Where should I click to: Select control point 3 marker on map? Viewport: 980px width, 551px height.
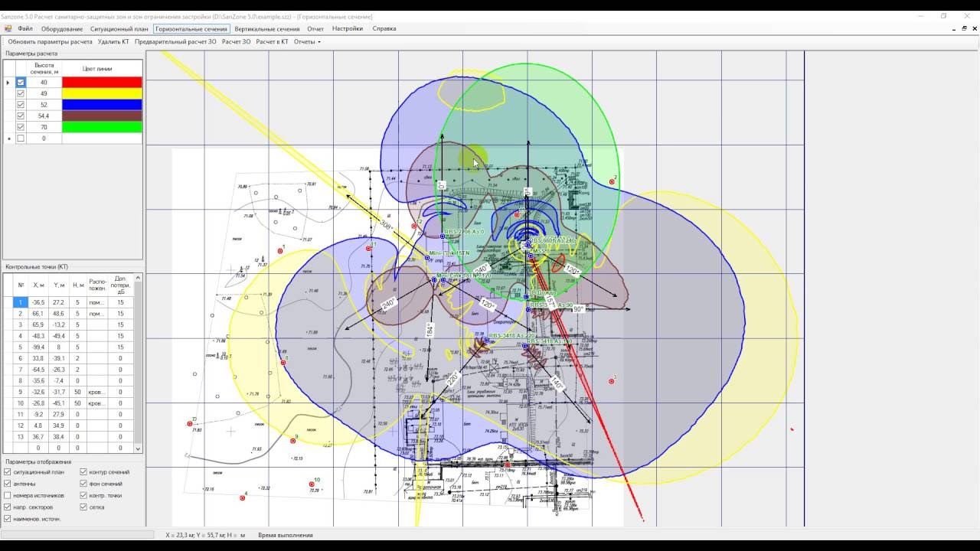pyautogui.click(x=611, y=381)
